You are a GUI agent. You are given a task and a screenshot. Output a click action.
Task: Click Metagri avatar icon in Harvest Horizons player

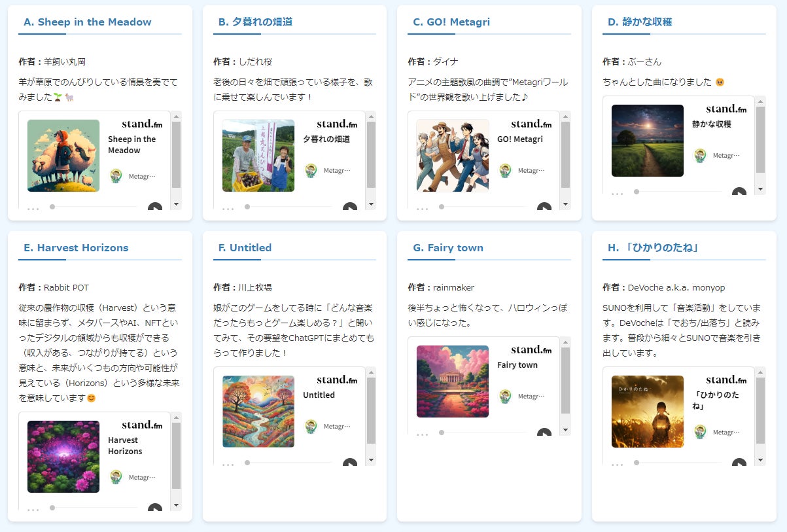[116, 477]
